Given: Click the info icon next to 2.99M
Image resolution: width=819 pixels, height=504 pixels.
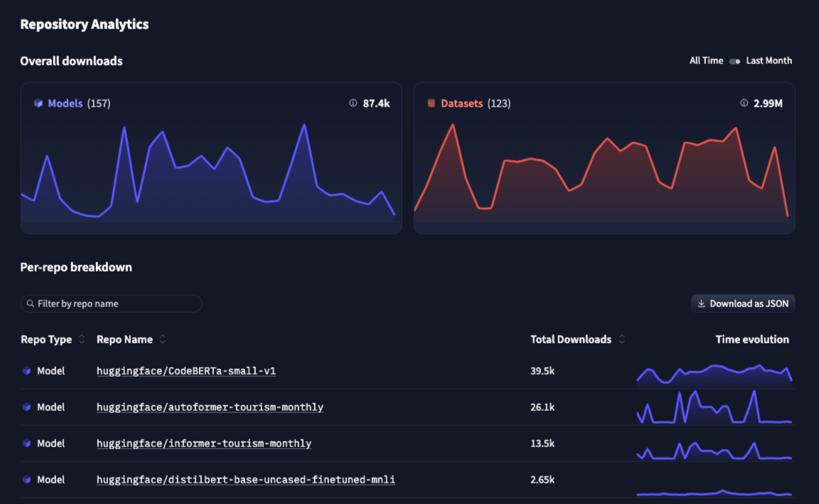Looking at the screenshot, I should tap(746, 102).
